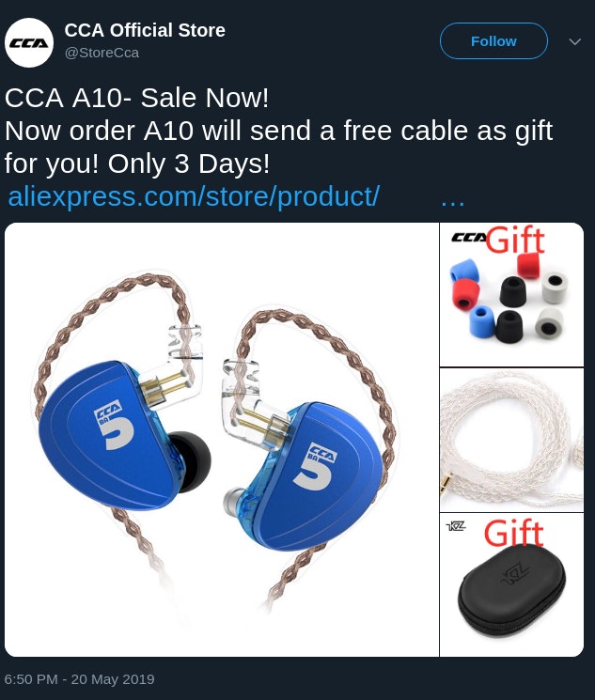This screenshot has height=700, width=595.
Task: Click the CCA logo in ear tips image
Action: coord(469,237)
